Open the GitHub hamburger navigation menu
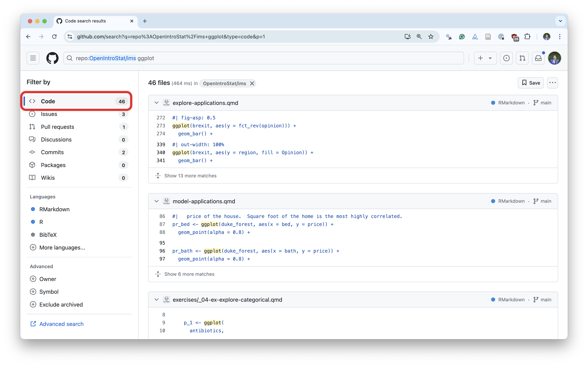Viewport: 588px width, 366px height. click(33, 58)
